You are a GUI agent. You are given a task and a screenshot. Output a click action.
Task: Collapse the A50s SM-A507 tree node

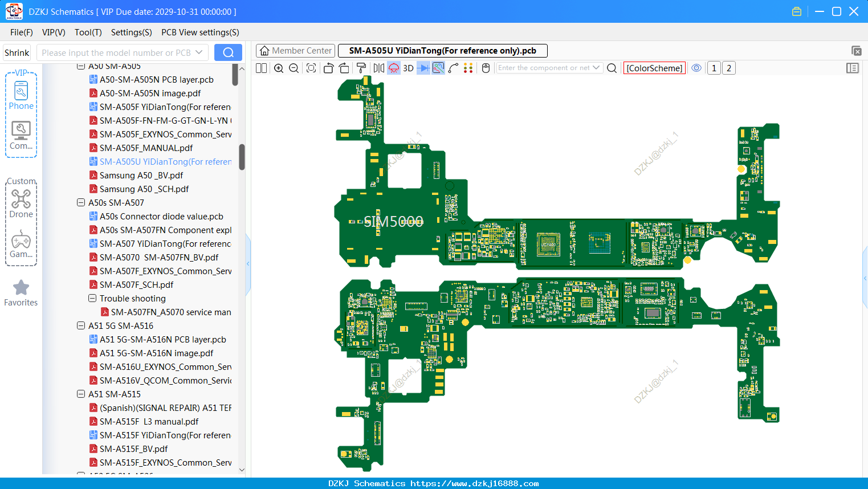tap(81, 202)
